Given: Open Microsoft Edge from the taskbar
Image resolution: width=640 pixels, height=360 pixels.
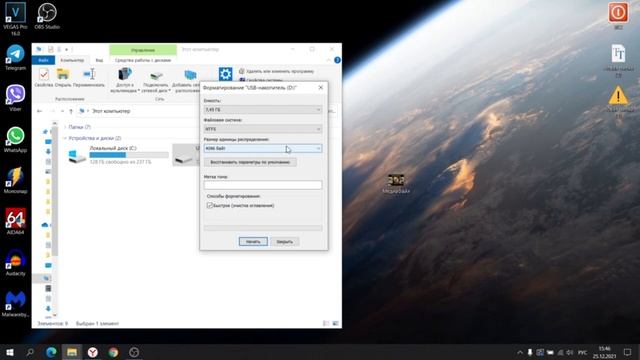Looking at the screenshot, I should pos(51,352).
